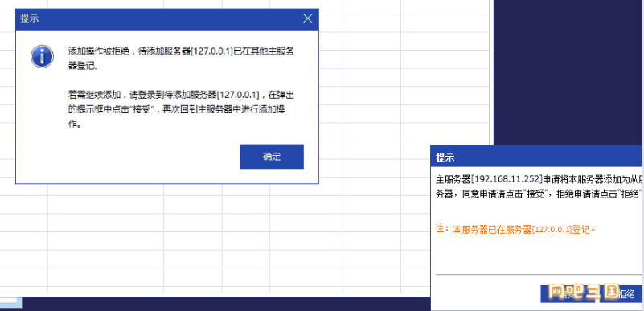Click the separator line above 接受 and 拒绝
The height and width of the screenshot is (311, 644).
point(538,274)
